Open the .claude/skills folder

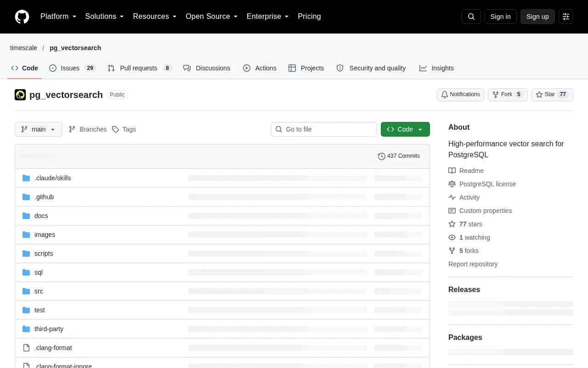[x=53, y=178]
